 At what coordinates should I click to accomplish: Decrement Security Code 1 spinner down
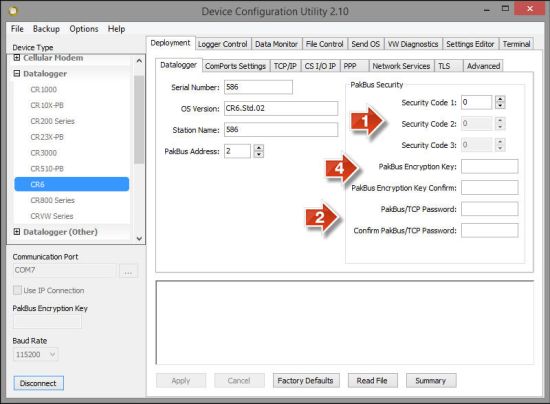[x=500, y=106]
